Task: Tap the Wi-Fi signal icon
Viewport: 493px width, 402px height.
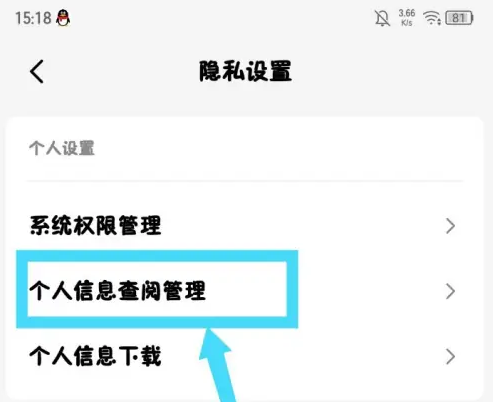Action: [432, 18]
